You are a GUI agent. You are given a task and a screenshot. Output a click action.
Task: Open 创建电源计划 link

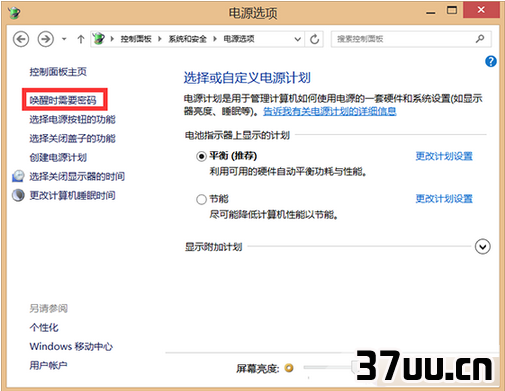pyautogui.click(x=58, y=157)
